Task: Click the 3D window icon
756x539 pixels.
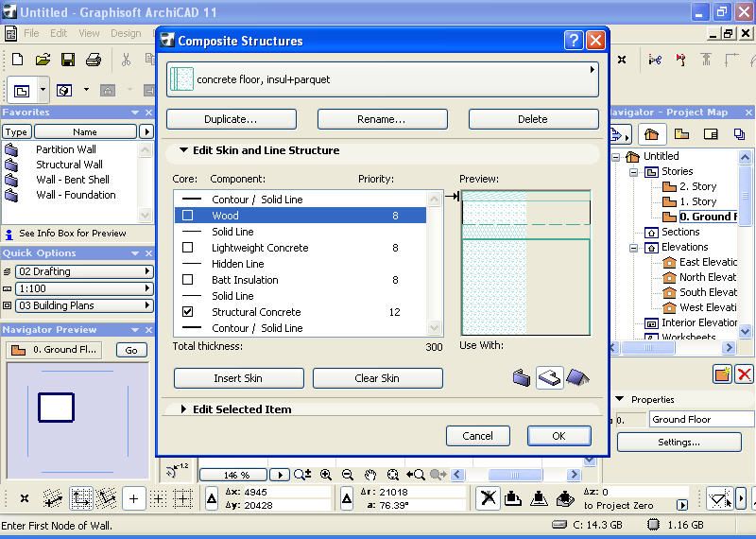Action: (x=64, y=90)
